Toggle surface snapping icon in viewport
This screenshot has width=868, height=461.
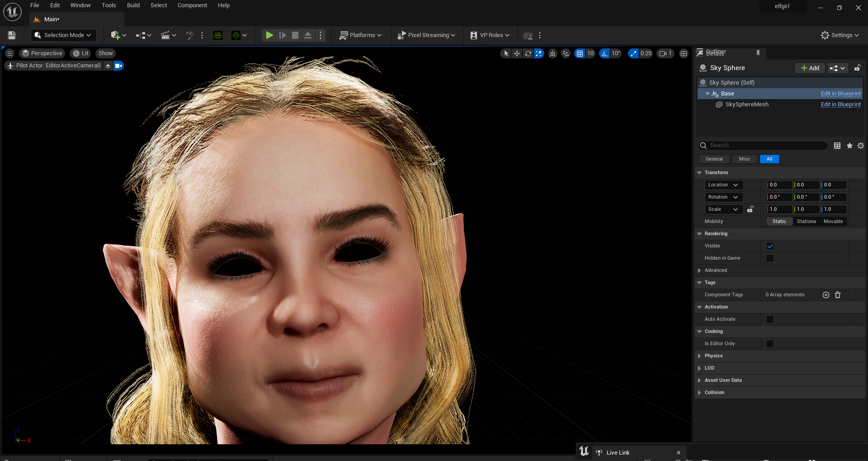[x=566, y=53]
